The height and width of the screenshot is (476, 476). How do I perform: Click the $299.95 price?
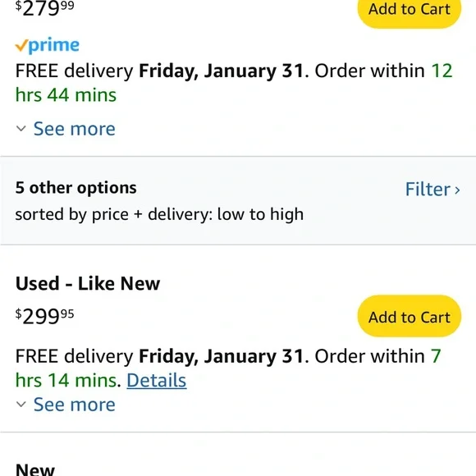click(x=44, y=316)
